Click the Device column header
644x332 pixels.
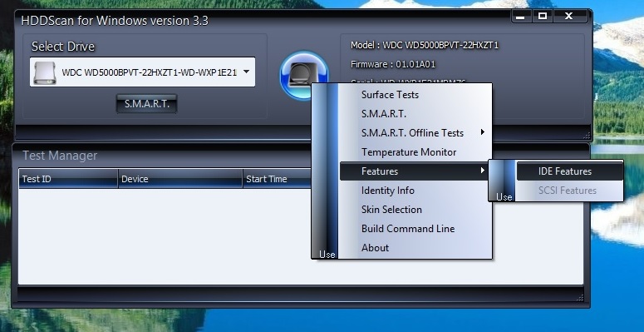point(180,179)
